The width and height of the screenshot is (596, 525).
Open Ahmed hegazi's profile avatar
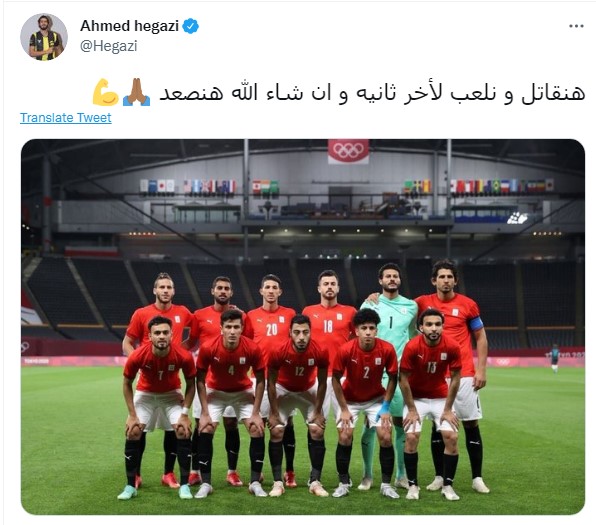[x=44, y=37]
